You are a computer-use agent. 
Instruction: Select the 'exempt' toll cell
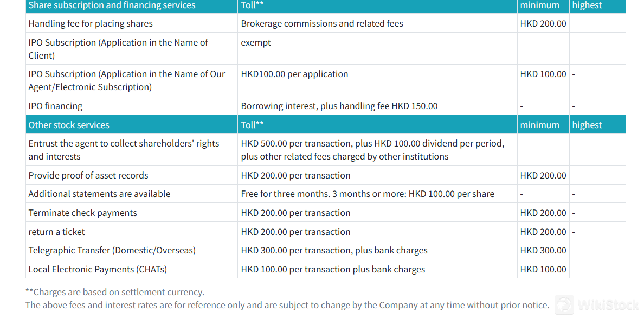coord(377,48)
